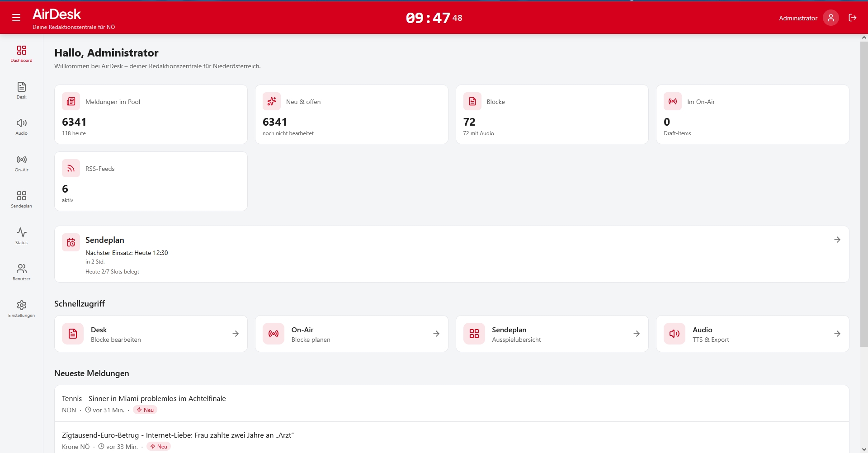Click the Administrator user avatar icon
868x453 pixels.
pos(830,18)
